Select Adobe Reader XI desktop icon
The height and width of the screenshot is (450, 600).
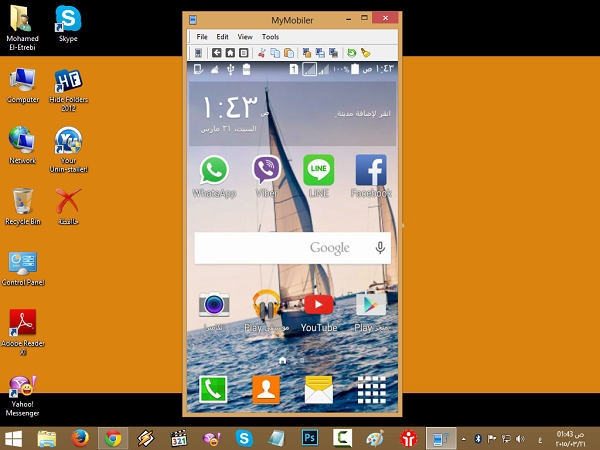(23, 332)
